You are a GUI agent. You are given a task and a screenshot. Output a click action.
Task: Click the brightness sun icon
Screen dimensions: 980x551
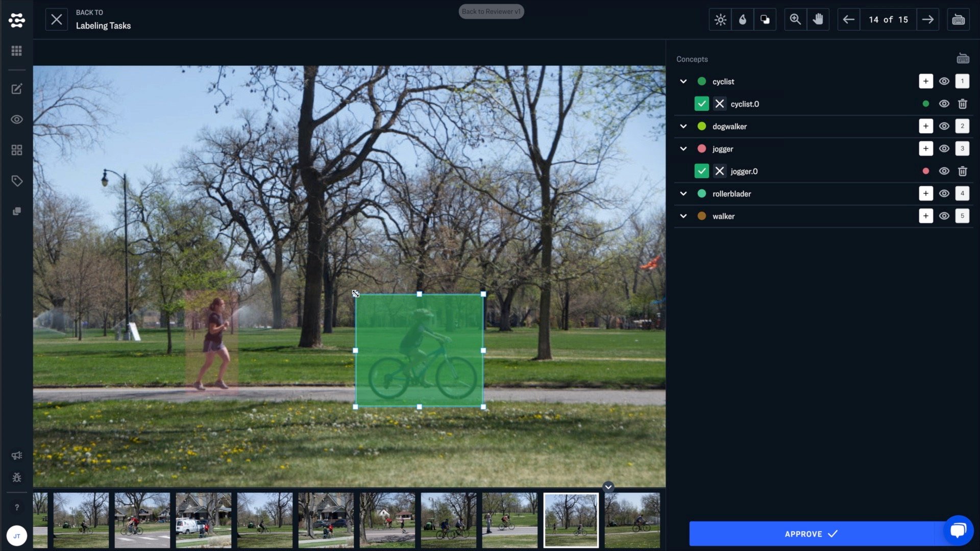720,19
